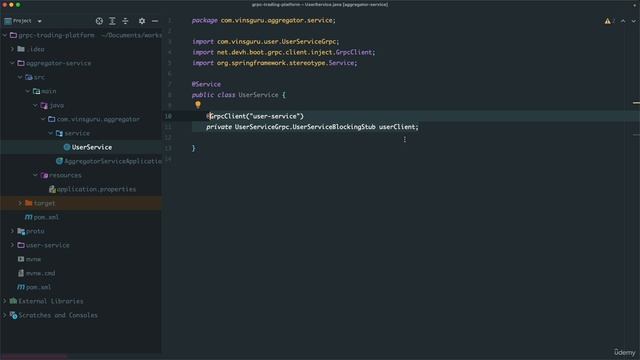Select the mvnw.cmd file
The width and height of the screenshot is (640, 360).
pos(40,273)
